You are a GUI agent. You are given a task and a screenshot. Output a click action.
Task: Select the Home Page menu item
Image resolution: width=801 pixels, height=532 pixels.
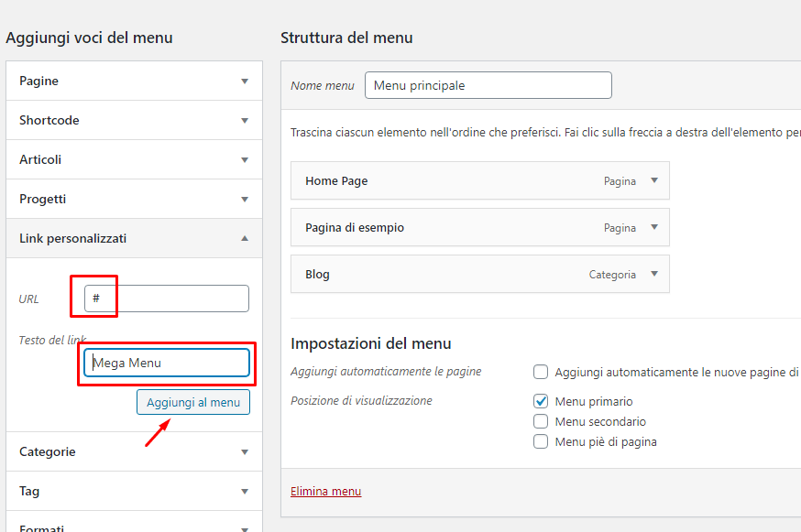(480, 180)
